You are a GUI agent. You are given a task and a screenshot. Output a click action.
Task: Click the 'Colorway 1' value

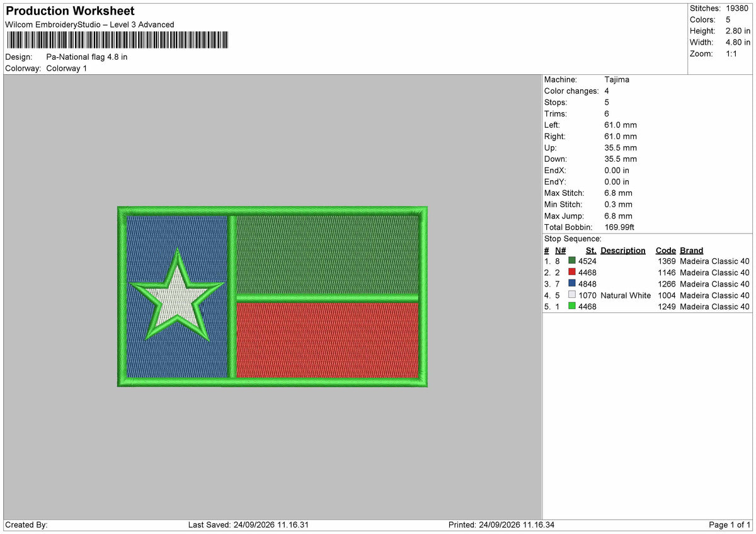pyautogui.click(x=67, y=68)
